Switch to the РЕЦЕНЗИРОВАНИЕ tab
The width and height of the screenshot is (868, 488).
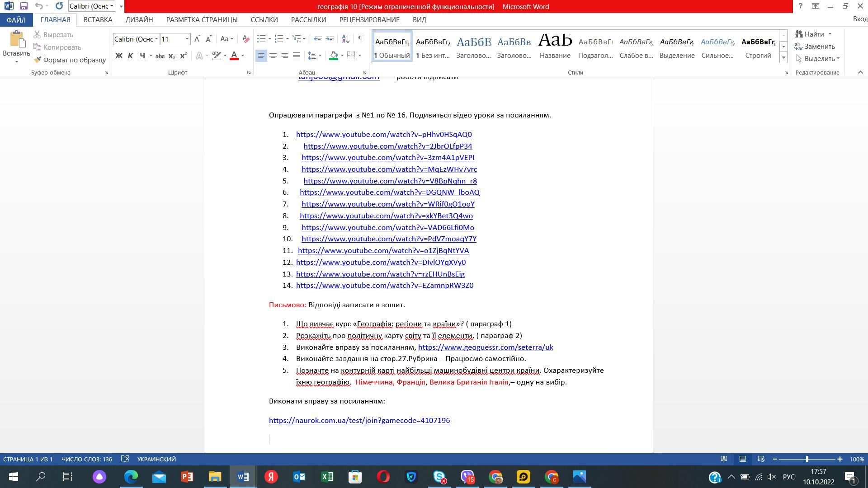coord(369,20)
